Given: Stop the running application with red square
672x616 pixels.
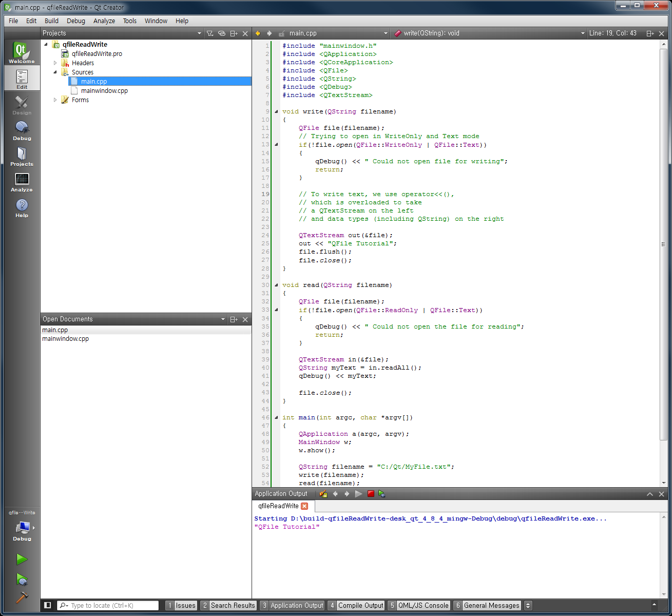Looking at the screenshot, I should [371, 494].
